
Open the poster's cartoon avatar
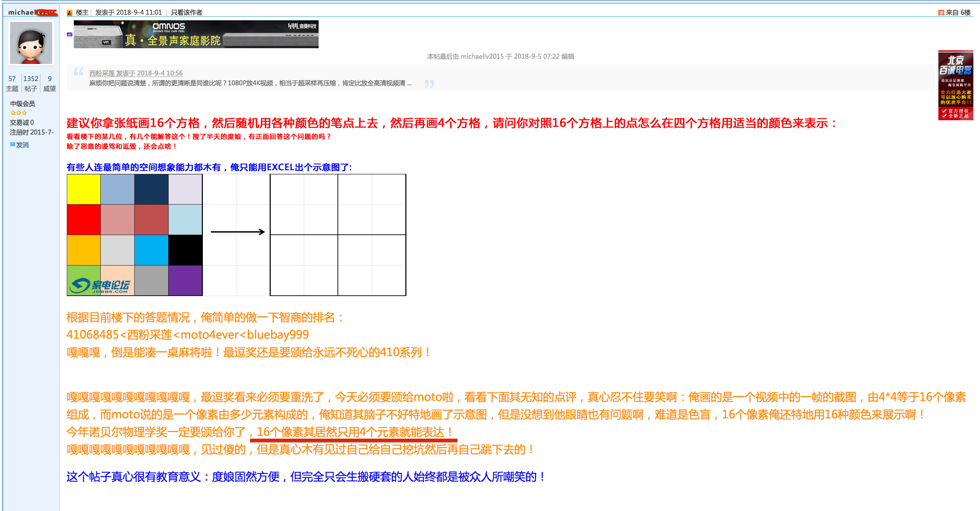(x=31, y=43)
